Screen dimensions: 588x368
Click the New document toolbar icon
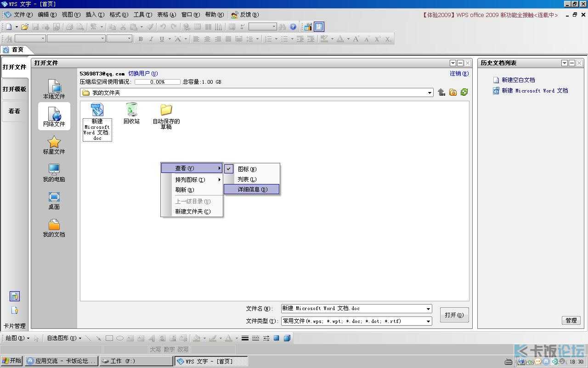click(8, 27)
